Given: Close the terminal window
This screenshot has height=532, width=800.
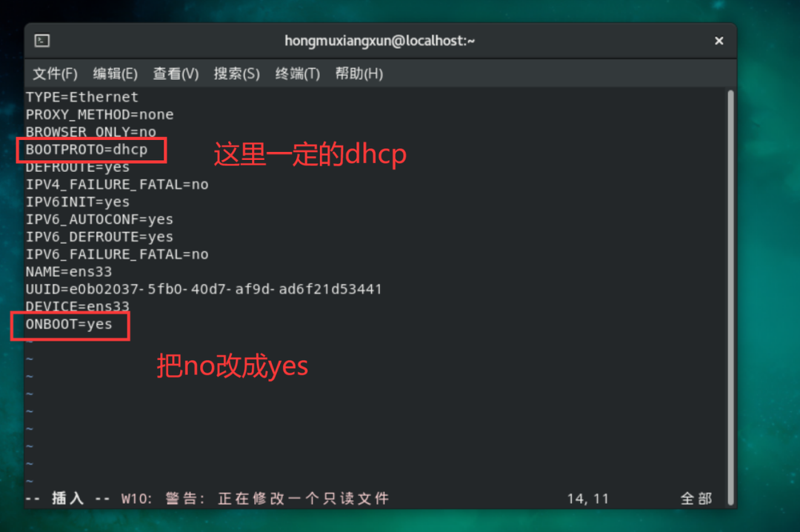Looking at the screenshot, I should point(719,40).
